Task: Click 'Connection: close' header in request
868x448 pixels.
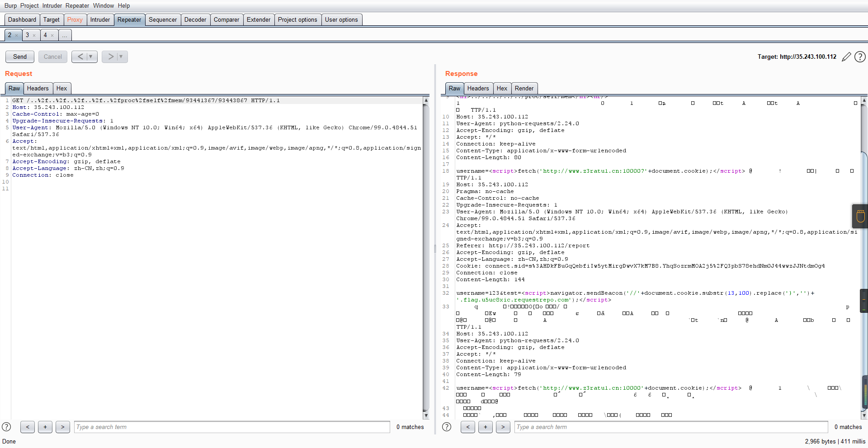Action: pyautogui.click(x=43, y=175)
